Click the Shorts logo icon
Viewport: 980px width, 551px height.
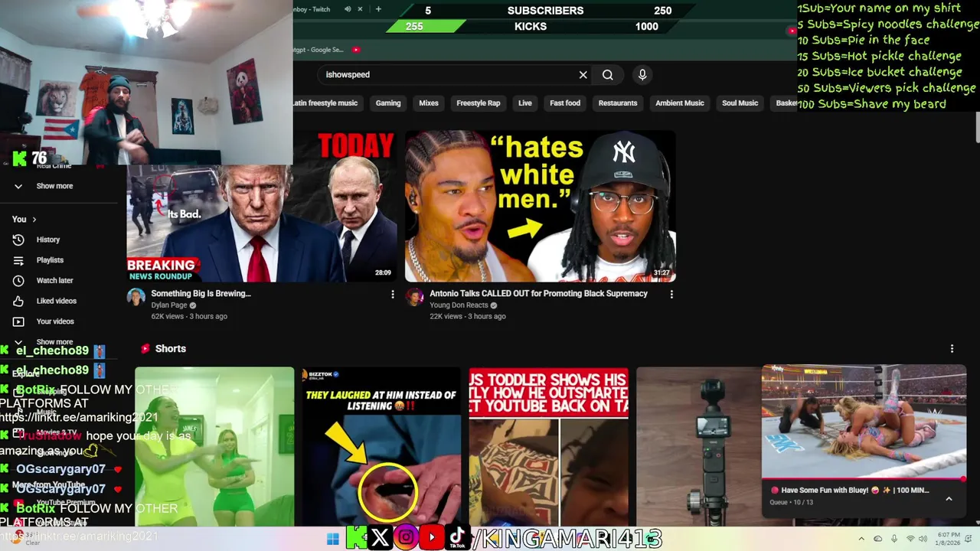click(x=145, y=349)
